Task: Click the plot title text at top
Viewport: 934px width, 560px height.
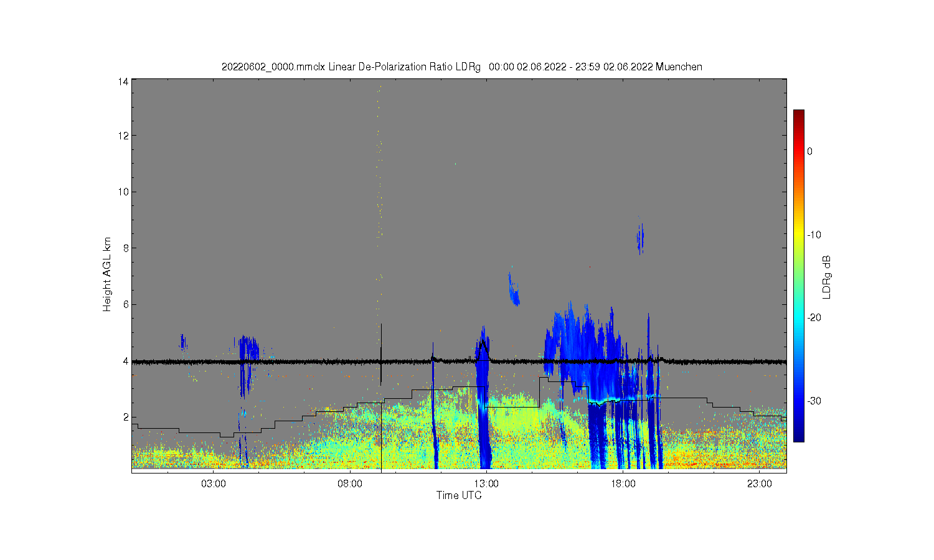Action: click(461, 67)
